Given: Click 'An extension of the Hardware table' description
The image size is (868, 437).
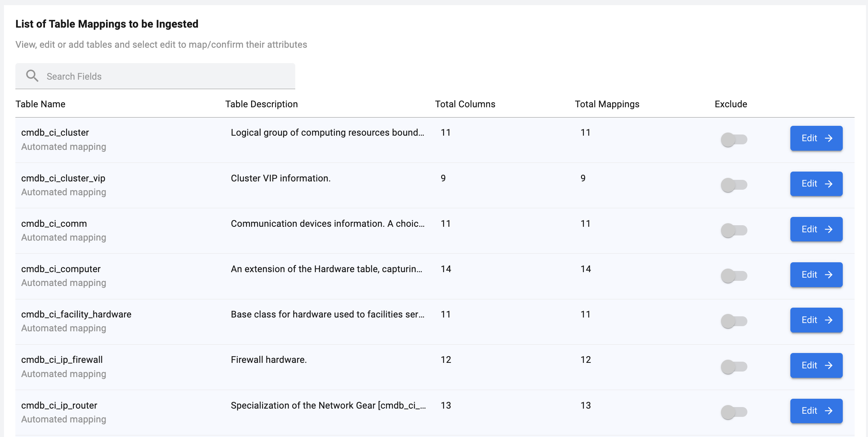Looking at the screenshot, I should pos(326,269).
